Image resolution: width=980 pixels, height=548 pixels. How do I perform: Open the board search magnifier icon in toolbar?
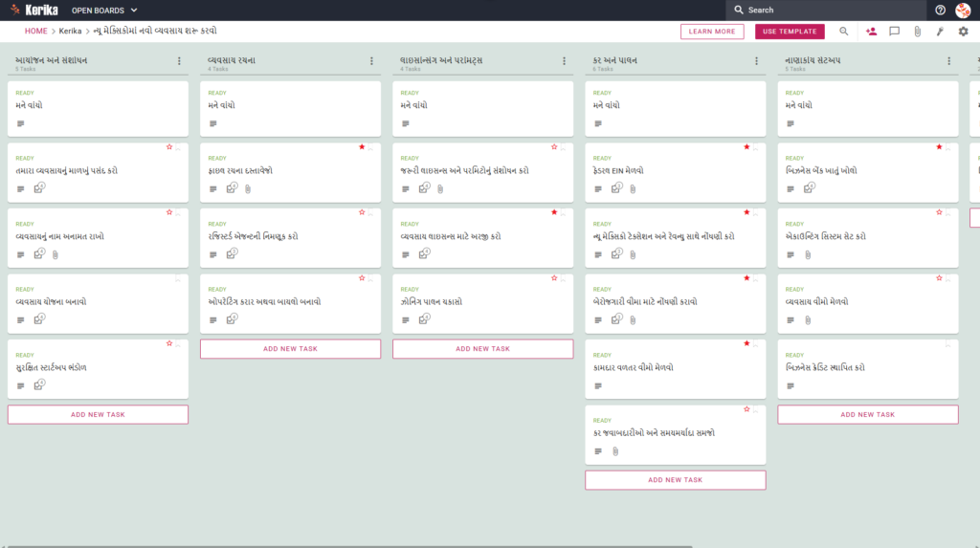click(x=844, y=32)
